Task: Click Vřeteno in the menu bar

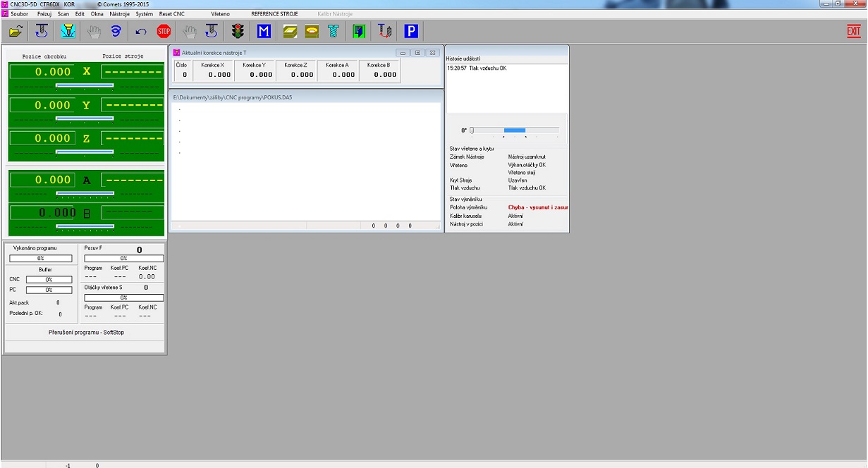Action: [220, 14]
